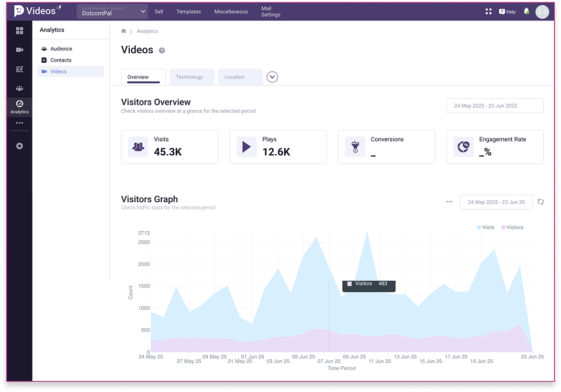Open the apps grid icon in header
Image resolution: width=561 pixels, height=392 pixels.
(488, 11)
